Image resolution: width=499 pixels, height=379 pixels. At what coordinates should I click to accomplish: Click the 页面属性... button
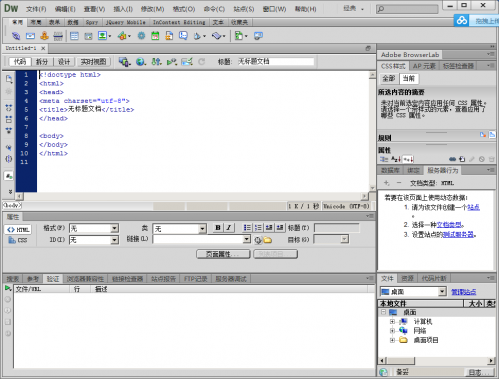tap(223, 254)
